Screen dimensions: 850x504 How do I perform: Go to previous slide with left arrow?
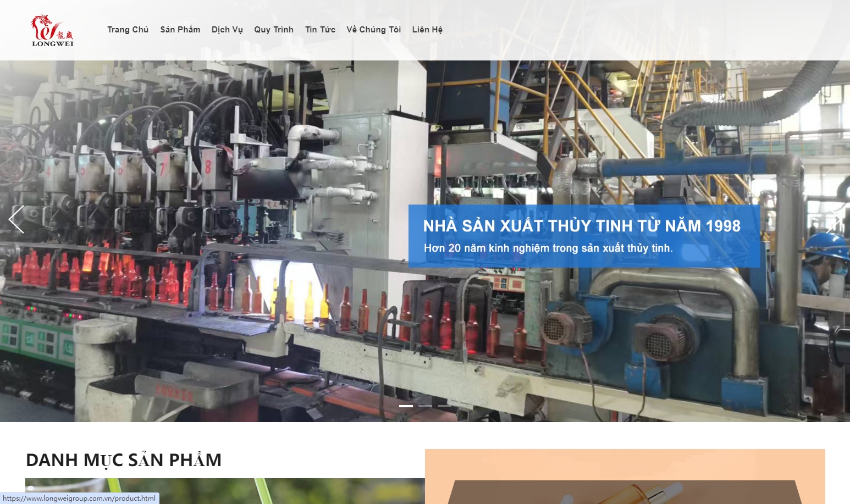coord(16,219)
